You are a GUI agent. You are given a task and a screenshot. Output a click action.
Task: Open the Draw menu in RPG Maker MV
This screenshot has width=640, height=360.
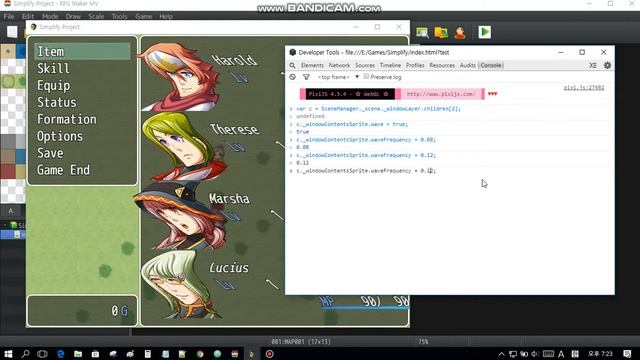[x=73, y=16]
